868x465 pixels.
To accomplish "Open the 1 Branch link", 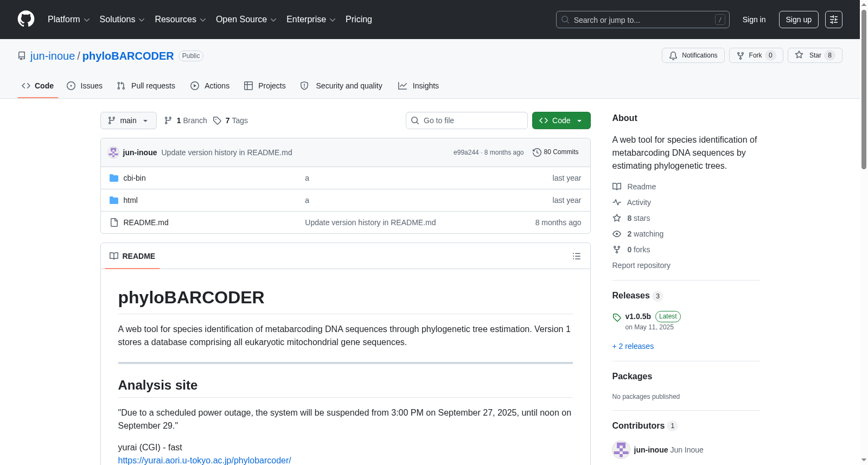I will (x=186, y=120).
